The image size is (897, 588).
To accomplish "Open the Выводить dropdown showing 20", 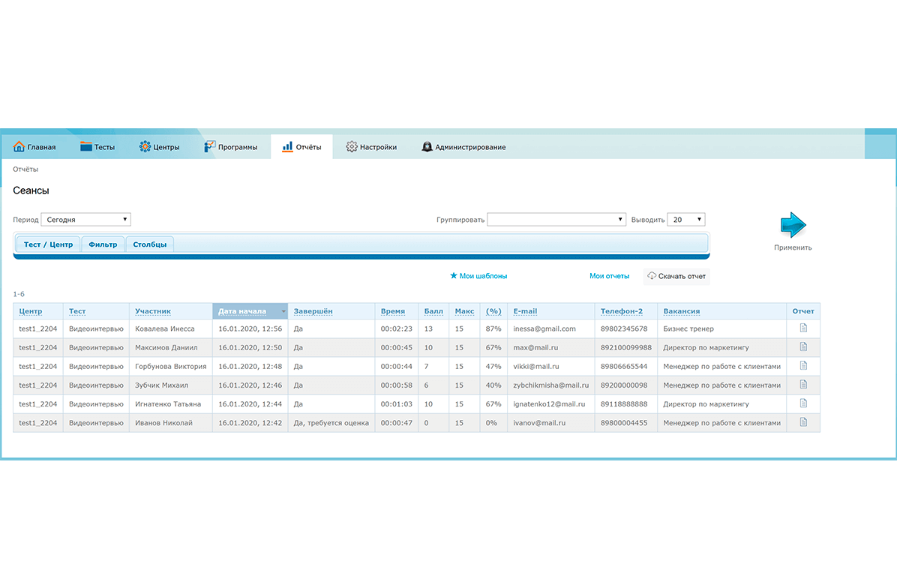I will click(686, 220).
